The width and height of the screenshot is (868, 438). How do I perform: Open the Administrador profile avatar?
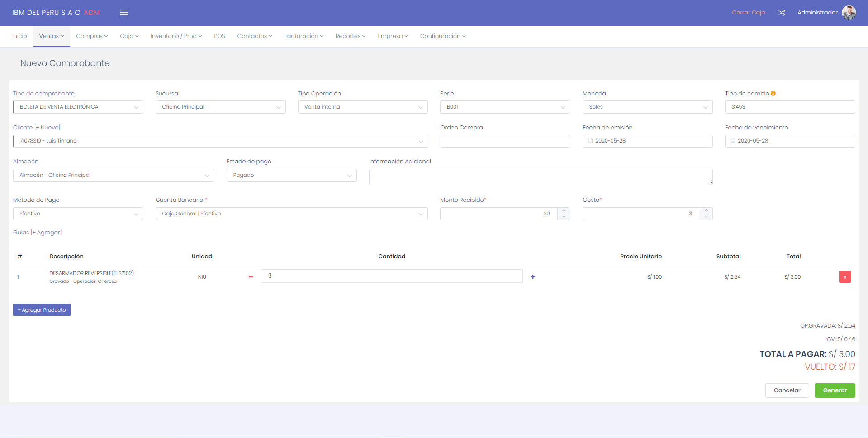(x=849, y=13)
